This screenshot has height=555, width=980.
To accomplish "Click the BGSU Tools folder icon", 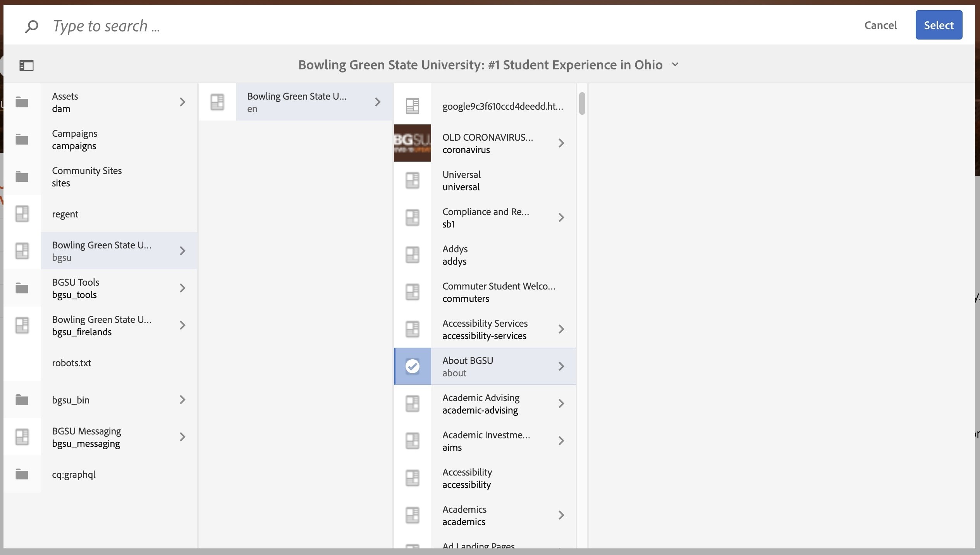I will (x=22, y=288).
